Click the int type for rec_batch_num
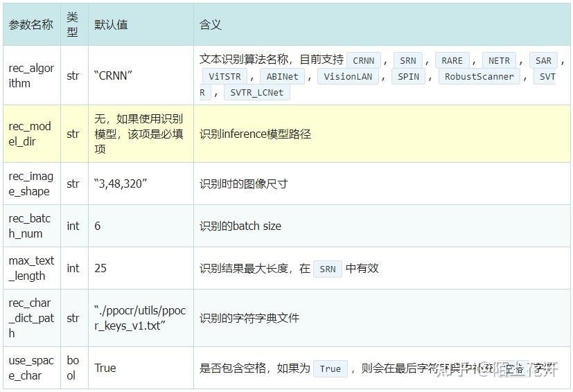 pyautogui.click(x=73, y=226)
